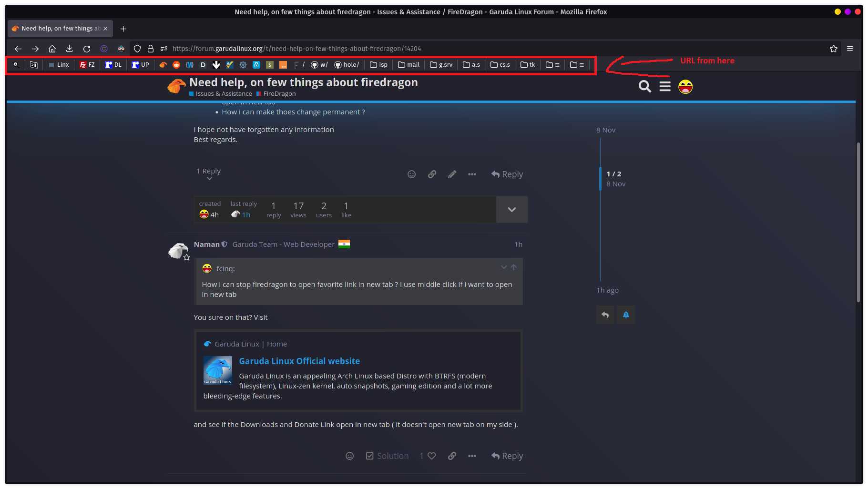The height and width of the screenshot is (489, 868).
Task: Expand the 'tk' bookmarks folder
Action: (528, 65)
